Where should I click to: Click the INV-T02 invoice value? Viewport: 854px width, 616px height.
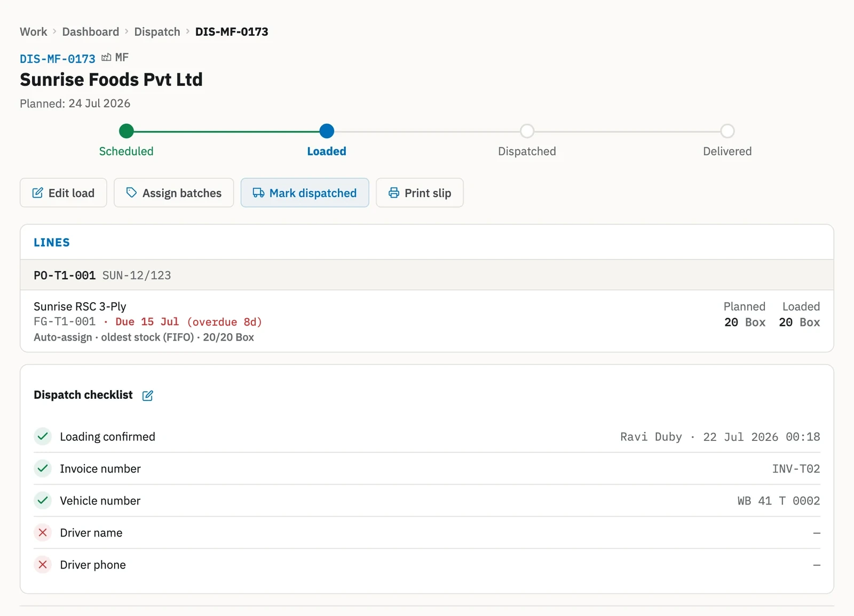point(796,469)
